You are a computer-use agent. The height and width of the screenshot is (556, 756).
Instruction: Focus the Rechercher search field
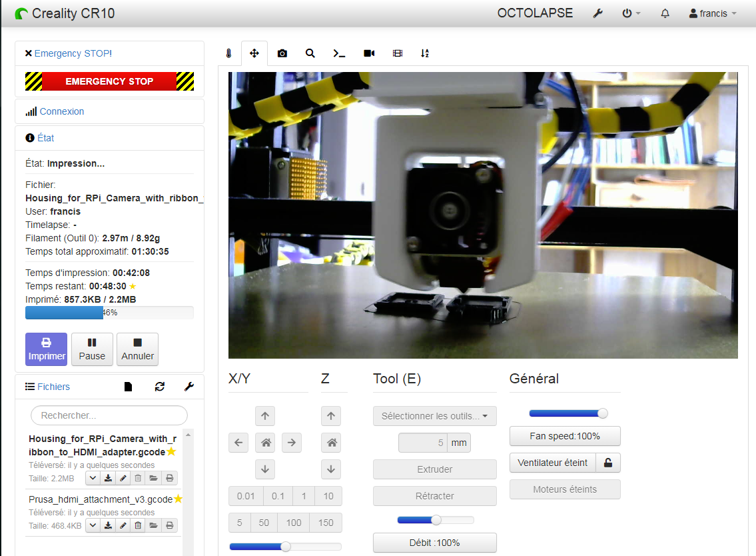click(109, 415)
